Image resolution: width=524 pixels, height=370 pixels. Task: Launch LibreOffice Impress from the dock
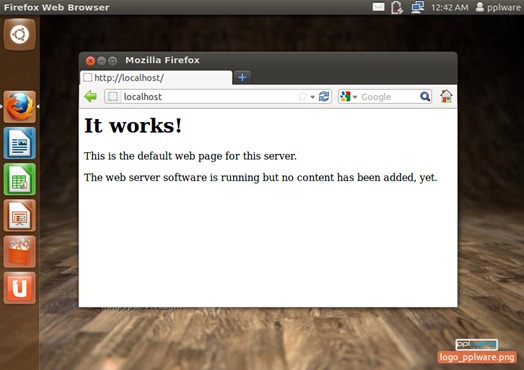pos(19,215)
